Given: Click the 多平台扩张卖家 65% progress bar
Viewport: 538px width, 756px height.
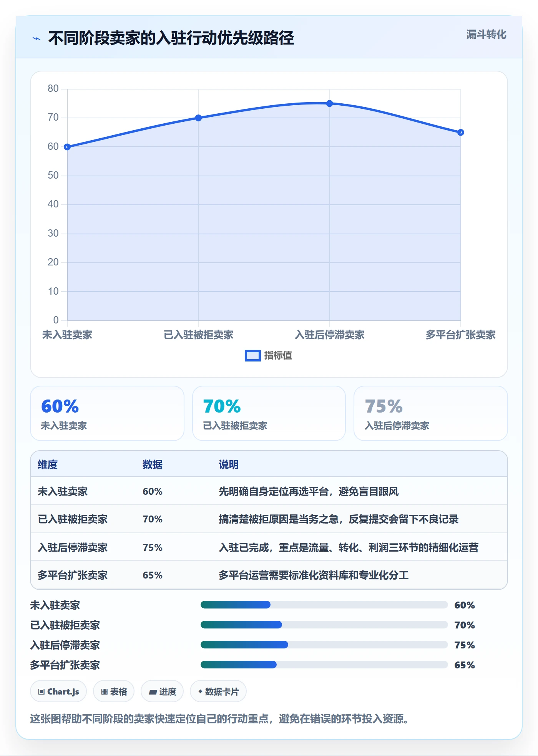Looking at the screenshot, I should tap(324, 665).
